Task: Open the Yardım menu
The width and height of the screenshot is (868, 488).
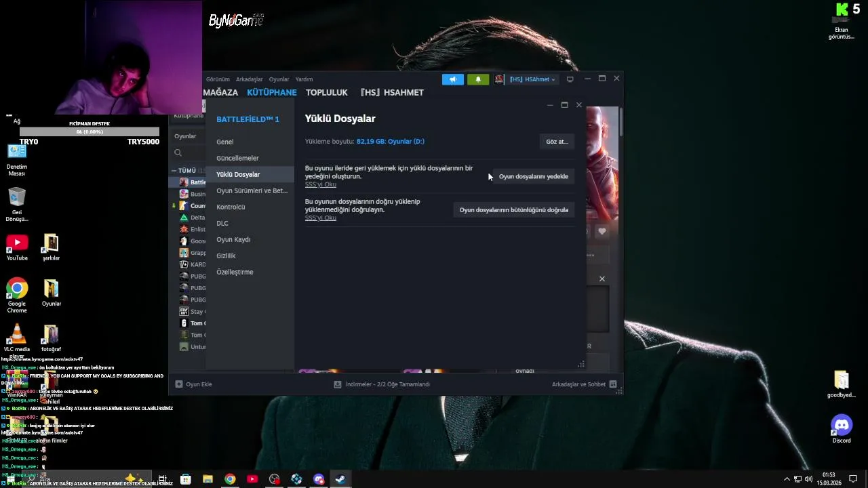Action: click(x=304, y=79)
